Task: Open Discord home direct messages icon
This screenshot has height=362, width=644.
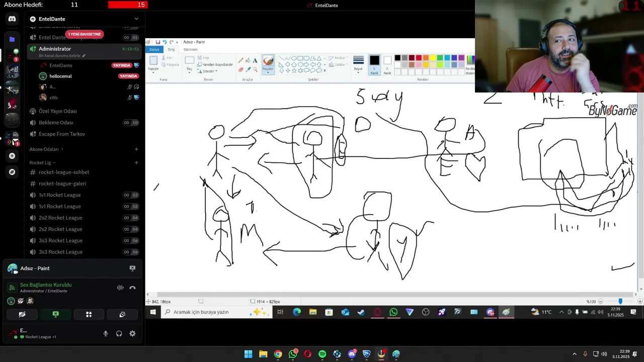Action: pyautogui.click(x=12, y=19)
